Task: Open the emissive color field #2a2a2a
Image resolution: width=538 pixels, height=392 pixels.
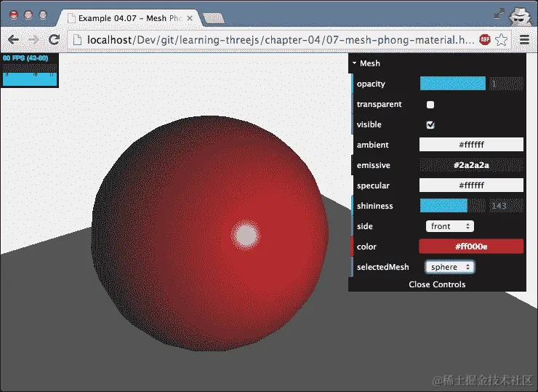Action: pos(471,165)
